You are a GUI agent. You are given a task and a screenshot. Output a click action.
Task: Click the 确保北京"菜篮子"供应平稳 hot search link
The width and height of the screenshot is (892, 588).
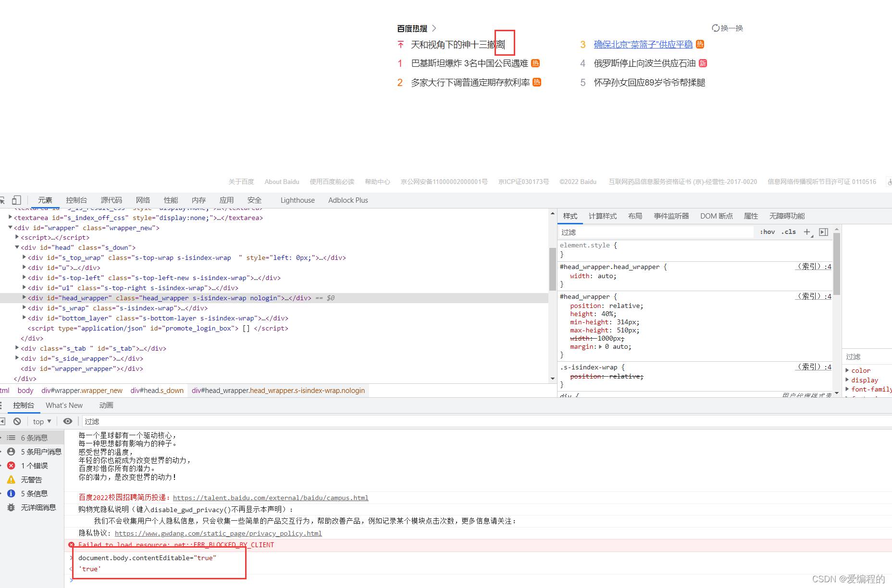pyautogui.click(x=643, y=44)
